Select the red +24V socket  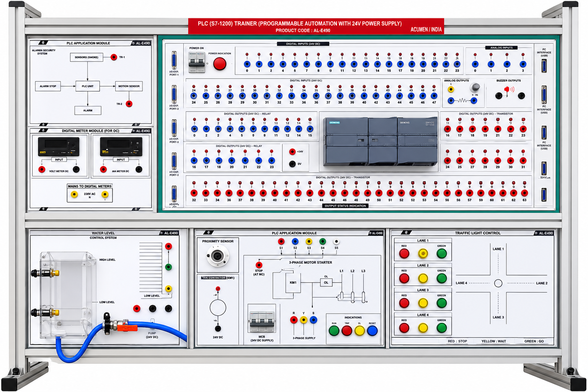(292, 152)
